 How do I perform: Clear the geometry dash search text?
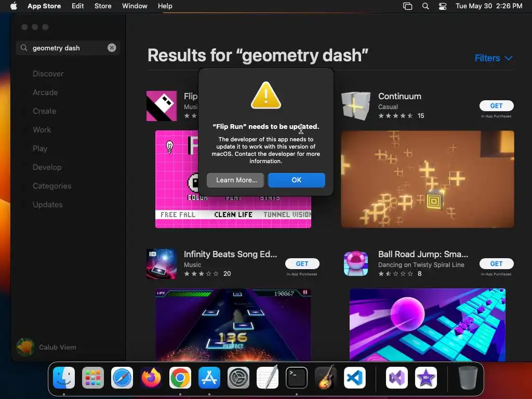112,48
